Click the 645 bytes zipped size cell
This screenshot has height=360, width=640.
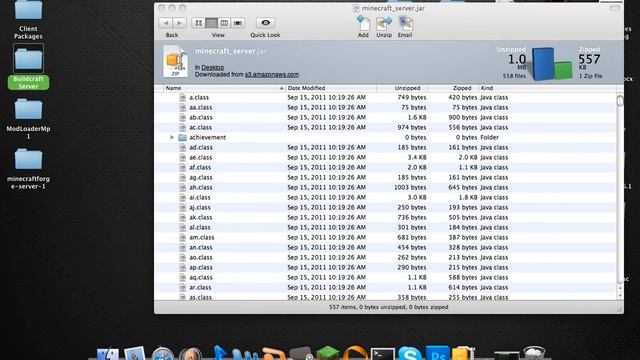point(462,187)
